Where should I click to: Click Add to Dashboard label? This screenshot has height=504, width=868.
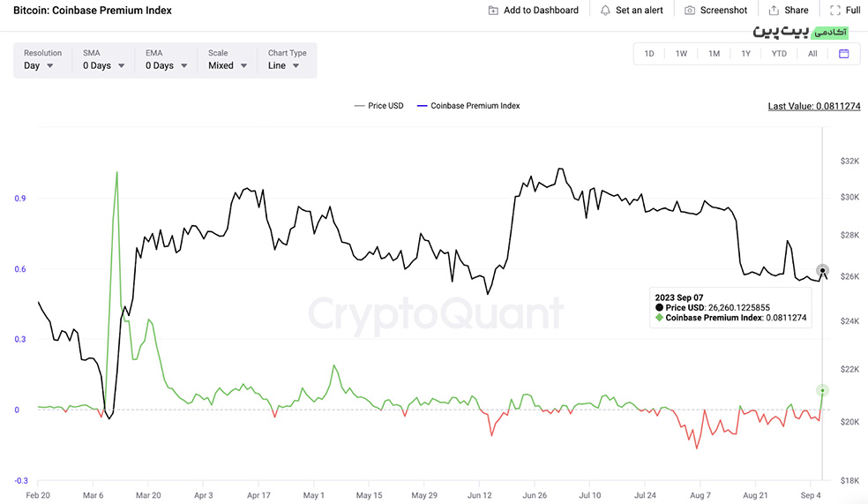(x=541, y=11)
